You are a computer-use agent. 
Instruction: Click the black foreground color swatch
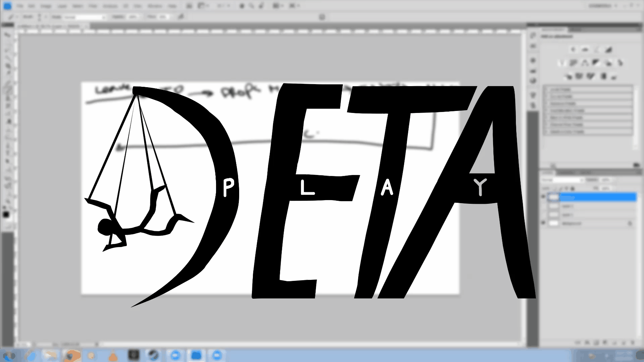[6, 215]
